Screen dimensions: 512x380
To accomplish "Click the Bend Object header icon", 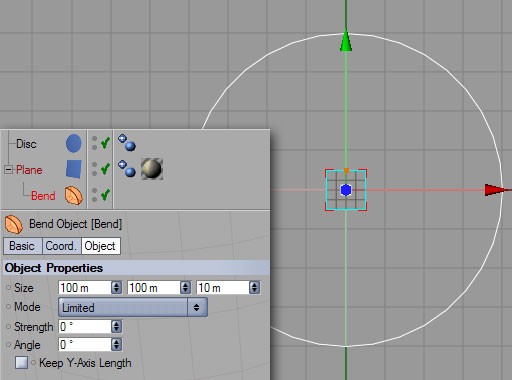I will [x=14, y=224].
